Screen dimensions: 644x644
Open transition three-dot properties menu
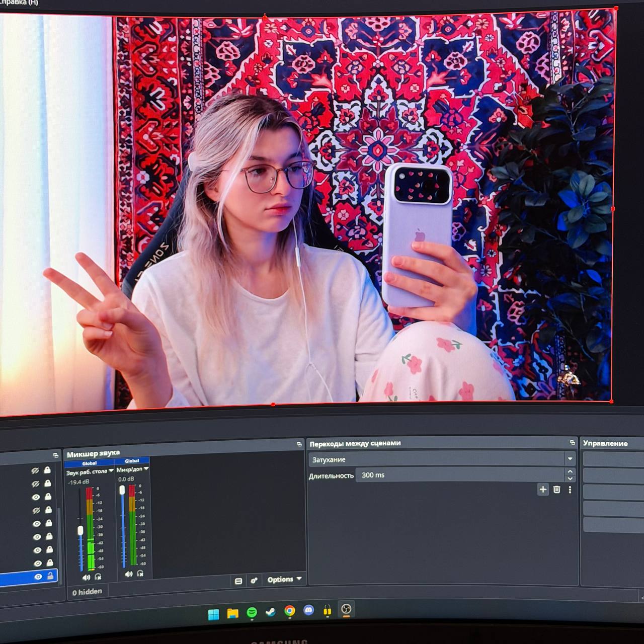coord(570,489)
